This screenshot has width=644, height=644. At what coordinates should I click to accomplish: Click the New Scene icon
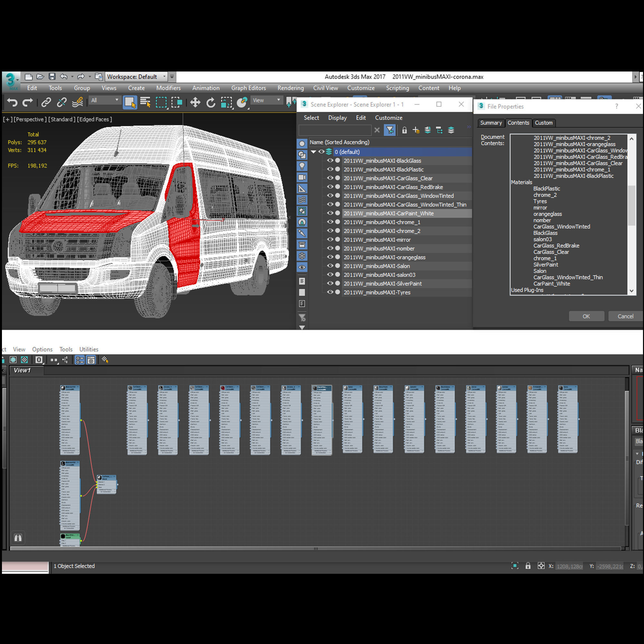click(29, 77)
